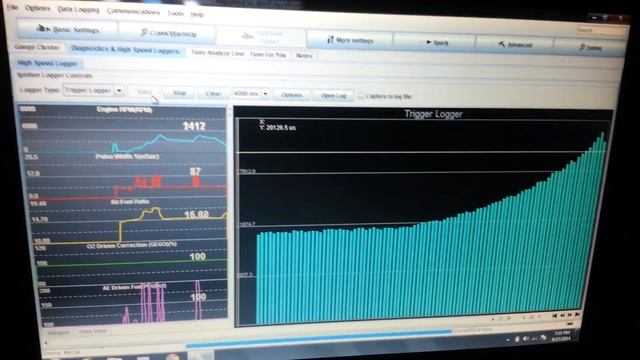Screen dimensions: 640x360
Task: Click the Engine RPM graph title
Action: pos(124,109)
